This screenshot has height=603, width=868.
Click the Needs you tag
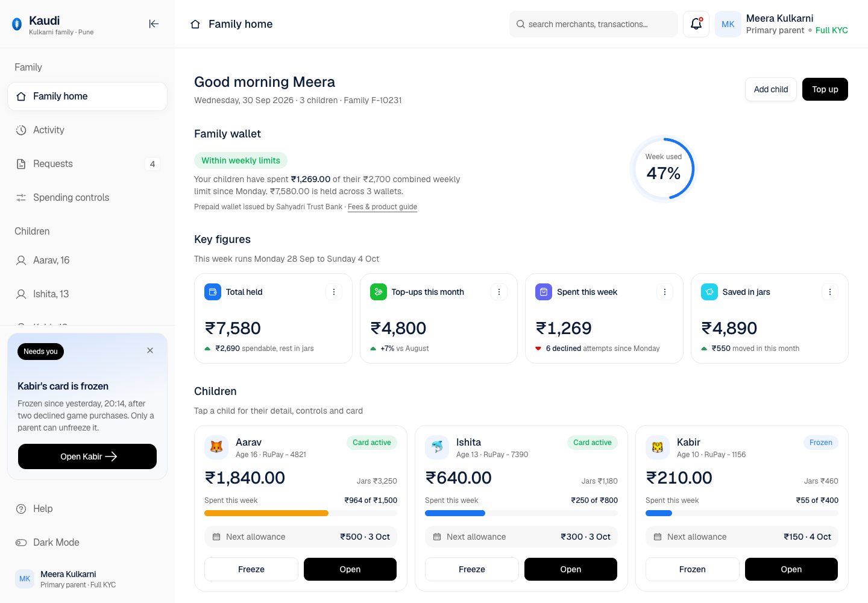[41, 352]
